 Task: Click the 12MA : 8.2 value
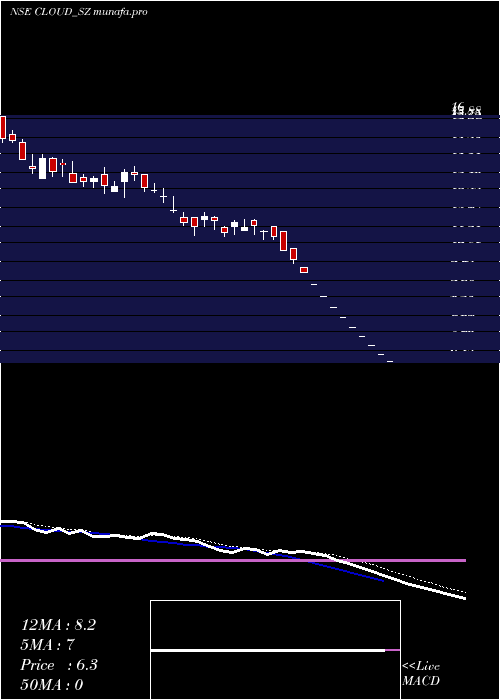tap(58, 625)
